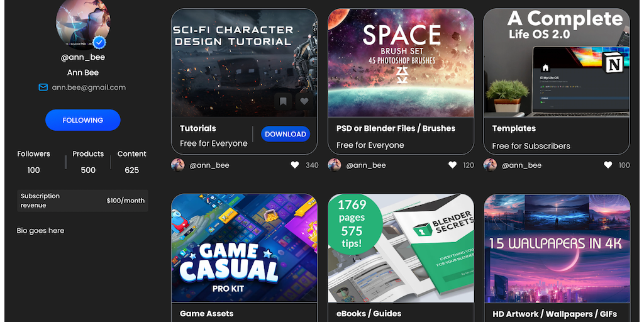Viewport: 644px width, 322px height.
Task: Open the Game Casual Pro Kit thumbnail
Action: pyautogui.click(x=245, y=248)
